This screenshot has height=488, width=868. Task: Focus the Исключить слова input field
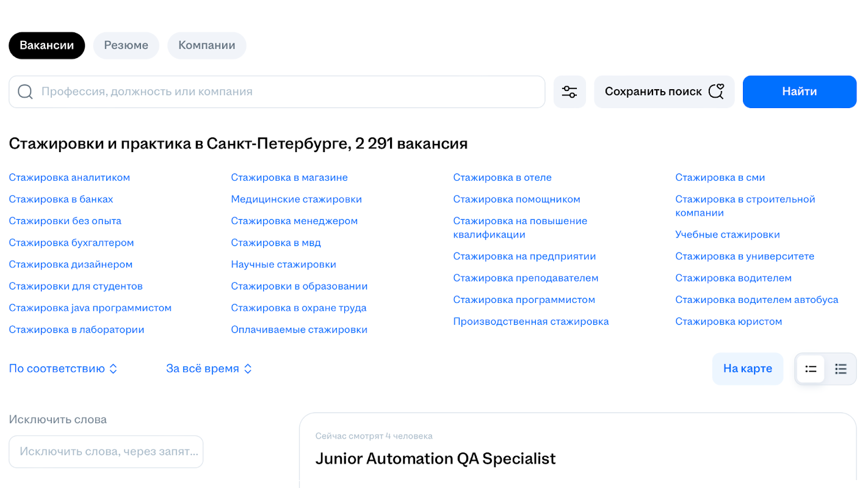pyautogui.click(x=106, y=452)
